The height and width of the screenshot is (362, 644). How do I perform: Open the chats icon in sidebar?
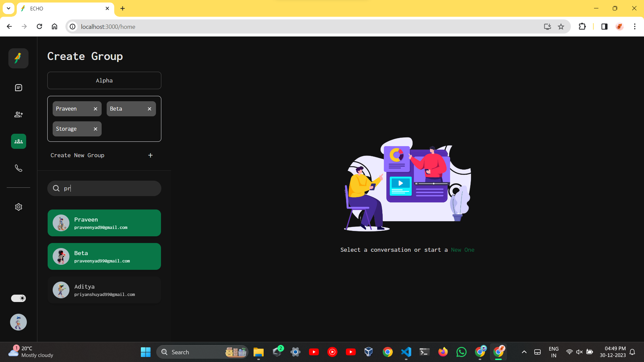click(18, 88)
